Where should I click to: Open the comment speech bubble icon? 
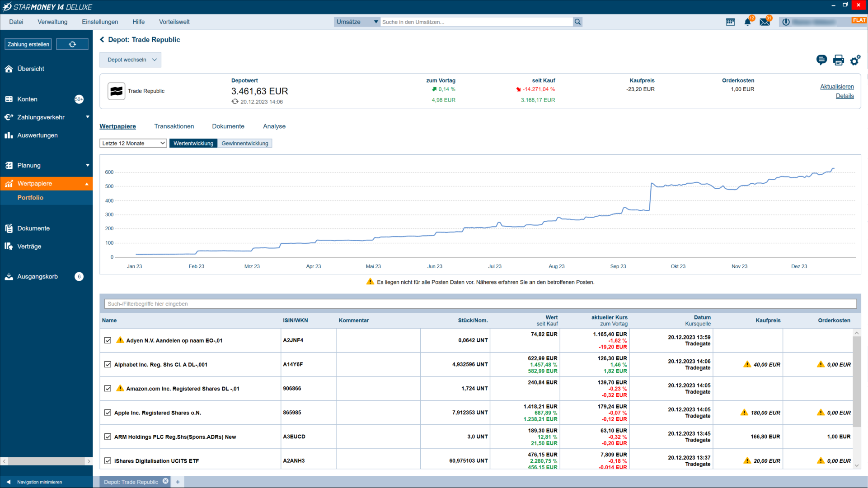click(821, 60)
